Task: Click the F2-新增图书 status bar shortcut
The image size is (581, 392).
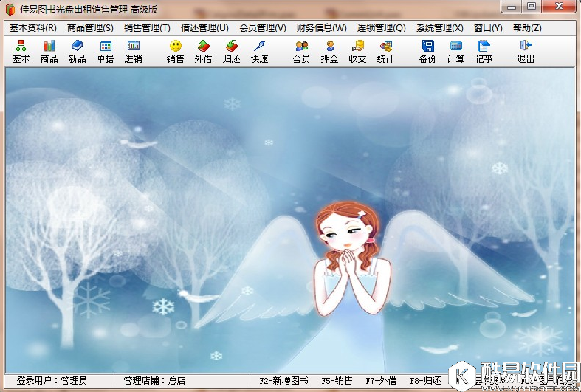Action: point(283,381)
